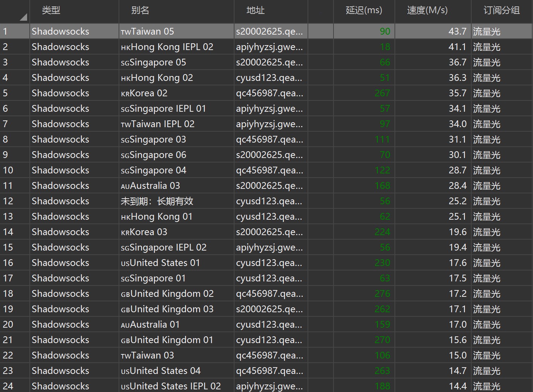This screenshot has height=392, width=533.
Task: Sort by the 延迟(ms) column header
Action: pyautogui.click(x=364, y=11)
